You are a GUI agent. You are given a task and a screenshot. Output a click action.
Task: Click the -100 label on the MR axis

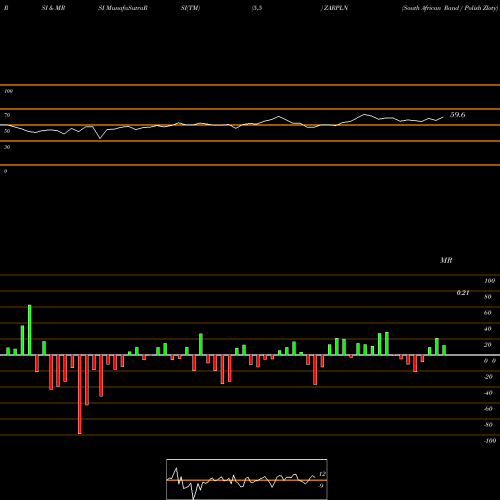[490, 441]
